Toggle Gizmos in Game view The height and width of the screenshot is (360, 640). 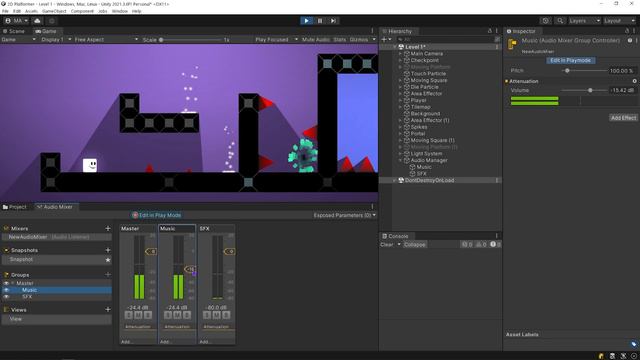pos(359,40)
